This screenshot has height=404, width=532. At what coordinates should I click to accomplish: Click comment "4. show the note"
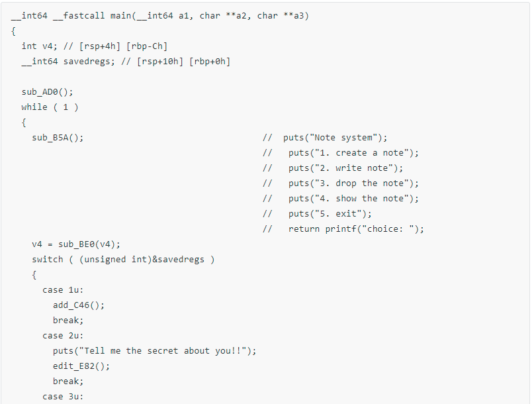tap(353, 198)
